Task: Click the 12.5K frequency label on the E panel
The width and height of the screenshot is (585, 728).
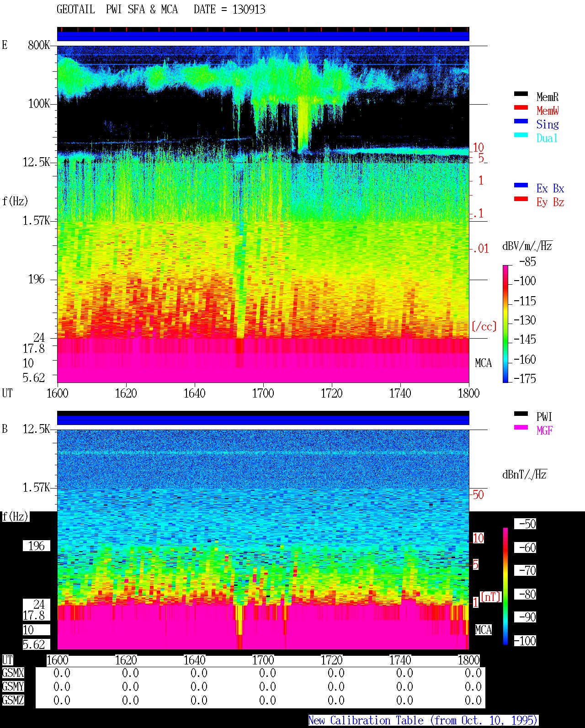Action: pyautogui.click(x=37, y=162)
